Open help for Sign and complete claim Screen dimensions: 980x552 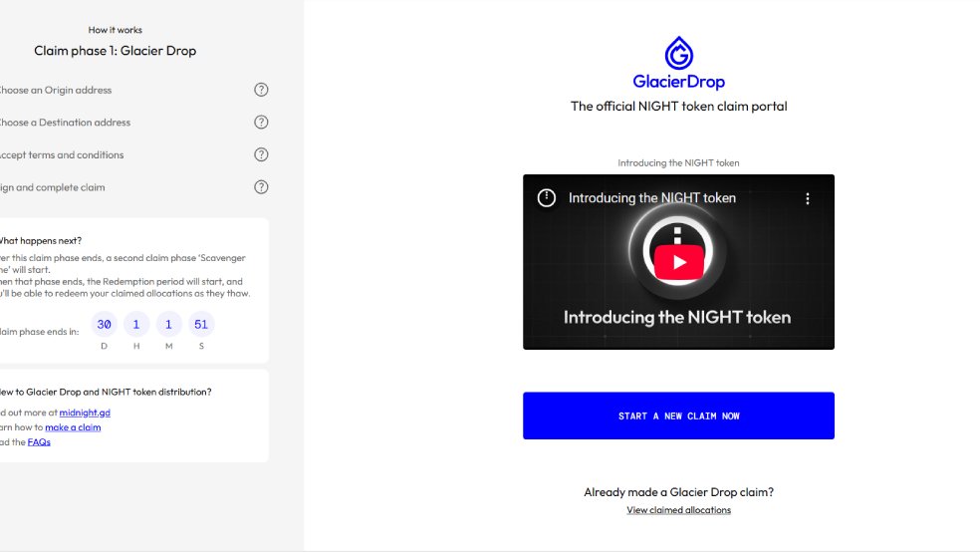(261, 187)
